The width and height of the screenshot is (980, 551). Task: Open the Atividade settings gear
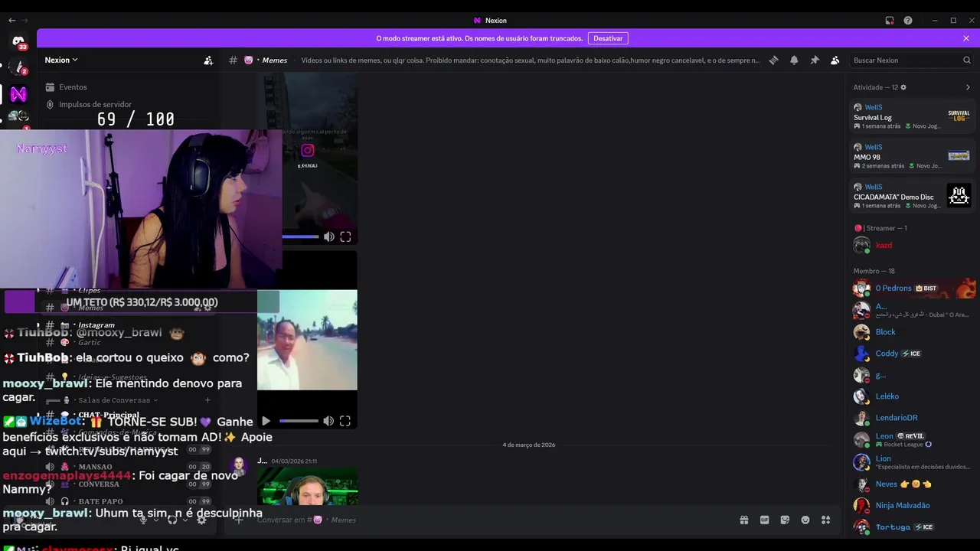903,87
